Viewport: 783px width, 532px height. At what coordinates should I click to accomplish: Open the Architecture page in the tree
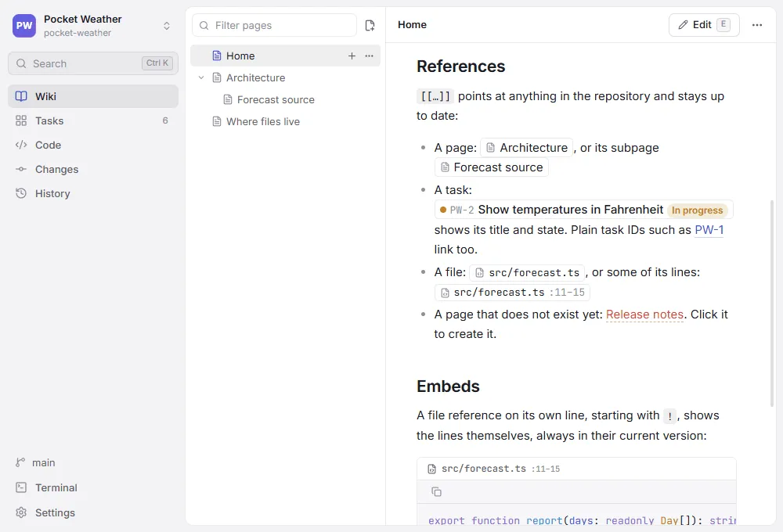click(x=285, y=78)
